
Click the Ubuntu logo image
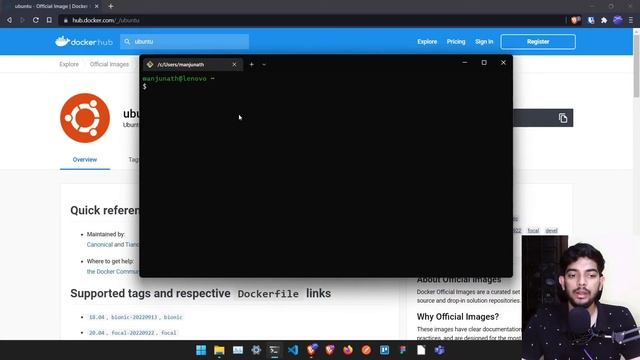[x=85, y=118]
